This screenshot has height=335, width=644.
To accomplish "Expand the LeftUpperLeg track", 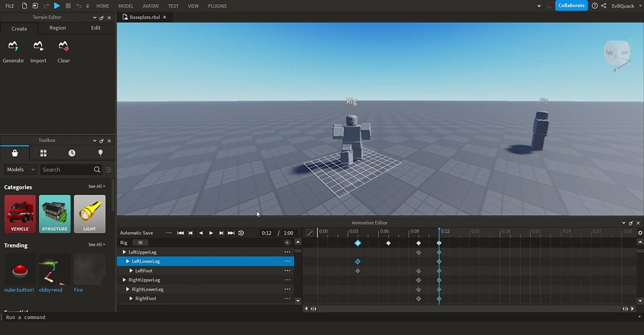I will click(124, 252).
